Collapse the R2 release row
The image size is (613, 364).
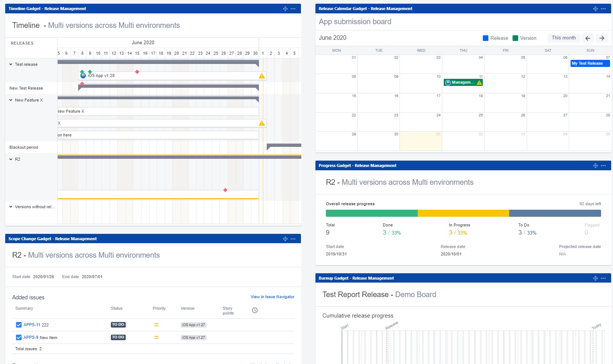pyautogui.click(x=11, y=159)
